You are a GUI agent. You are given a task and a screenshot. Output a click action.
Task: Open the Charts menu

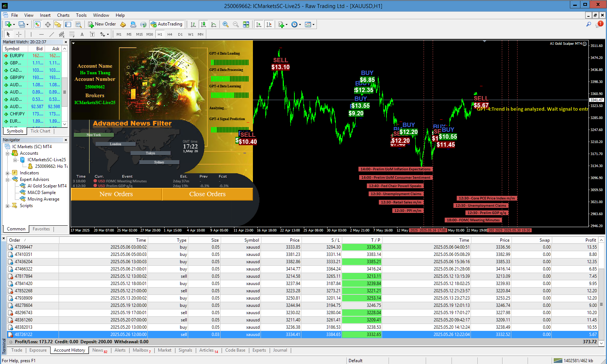(x=63, y=15)
